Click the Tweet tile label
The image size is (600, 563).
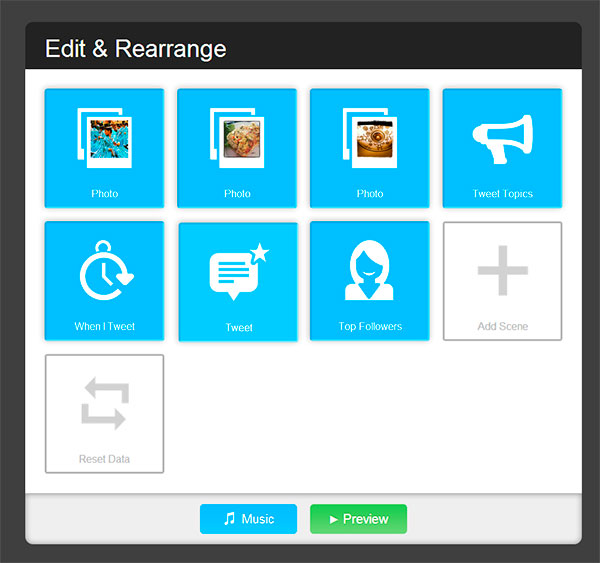click(239, 328)
